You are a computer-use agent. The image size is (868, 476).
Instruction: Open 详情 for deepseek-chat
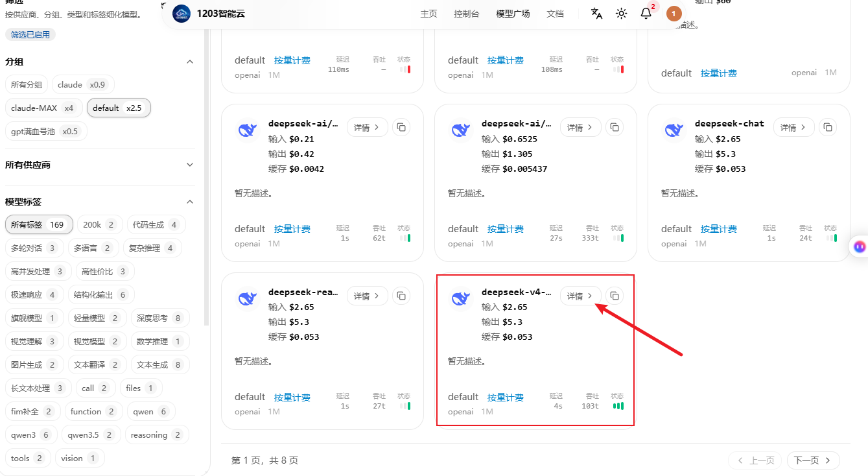(794, 128)
